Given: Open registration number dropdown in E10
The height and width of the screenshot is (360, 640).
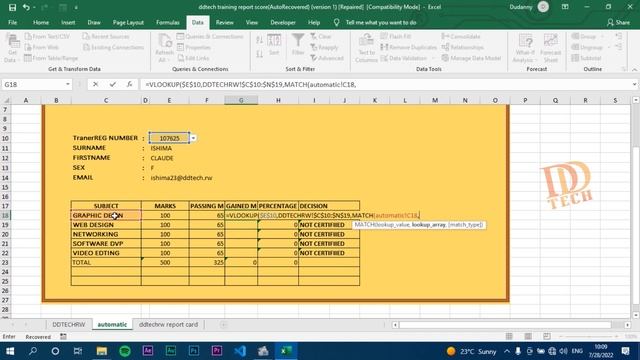Looking at the screenshot, I should click(x=193, y=138).
